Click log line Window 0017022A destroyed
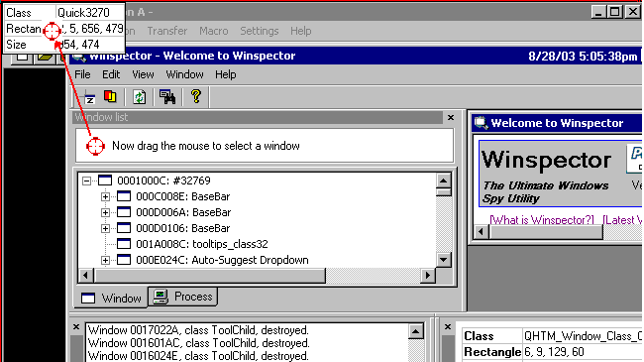Image resolution: width=644 pixels, height=362 pixels. 198,330
